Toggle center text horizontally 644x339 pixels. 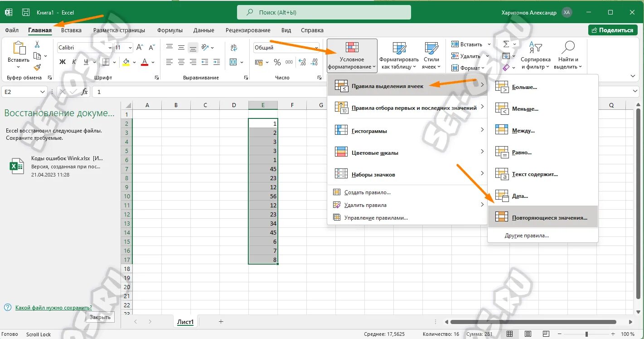click(x=181, y=62)
